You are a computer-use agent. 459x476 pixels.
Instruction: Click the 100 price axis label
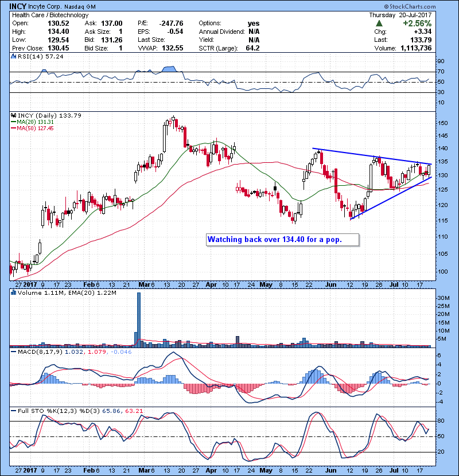pyautogui.click(x=443, y=272)
